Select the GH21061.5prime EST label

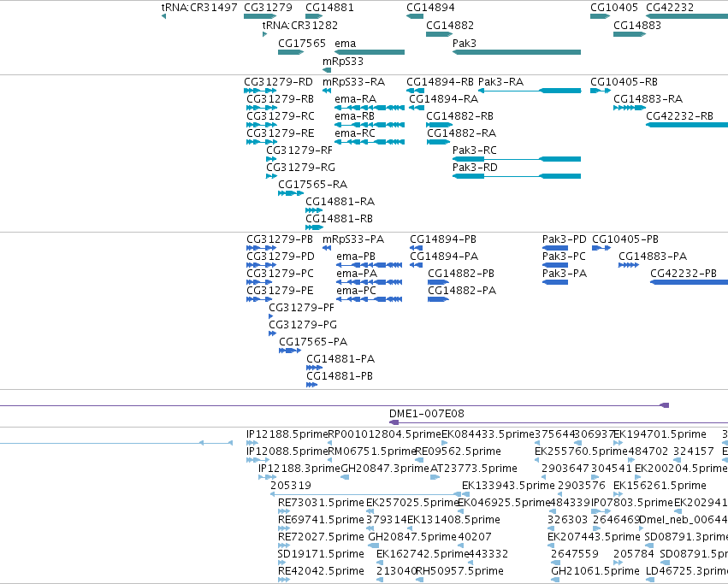(x=595, y=571)
